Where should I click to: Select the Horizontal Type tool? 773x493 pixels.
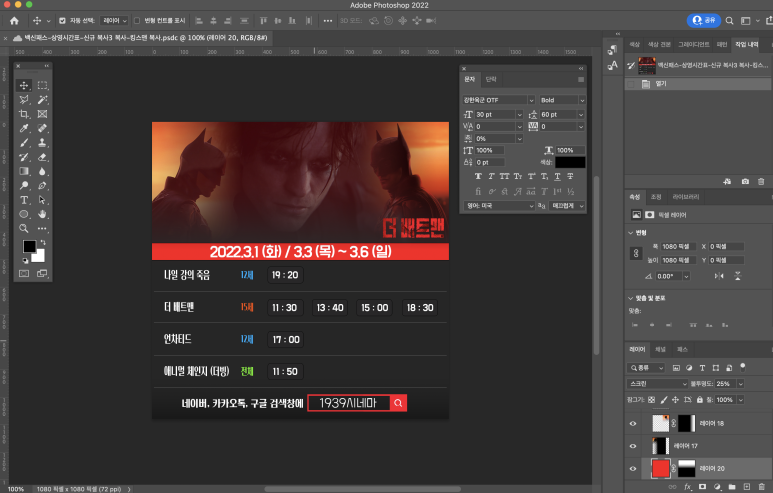click(24, 200)
